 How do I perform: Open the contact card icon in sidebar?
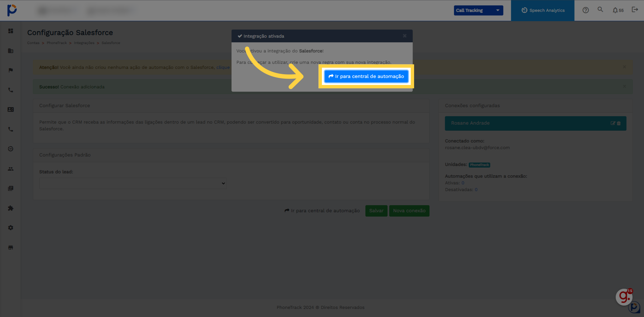pyautogui.click(x=11, y=109)
